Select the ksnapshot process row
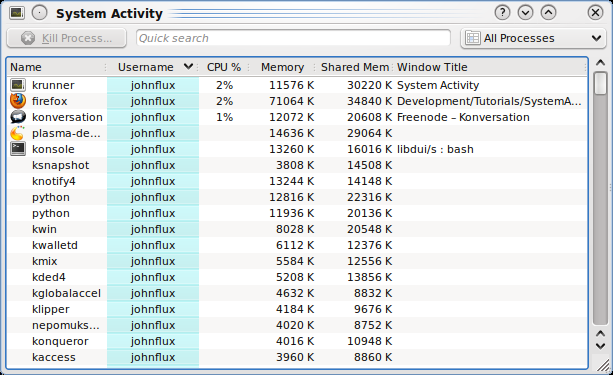Viewport: 613px width, 375px height. pos(297,165)
